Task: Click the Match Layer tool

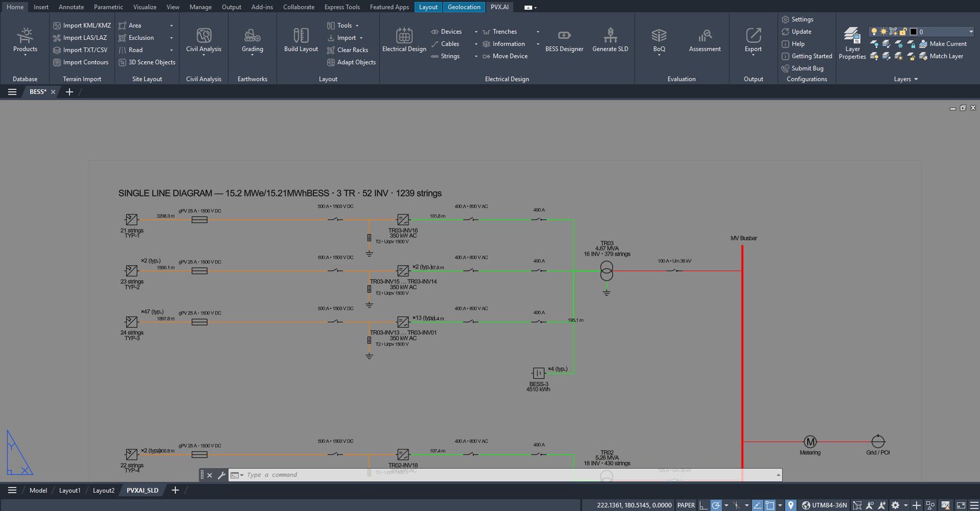Action: point(941,56)
